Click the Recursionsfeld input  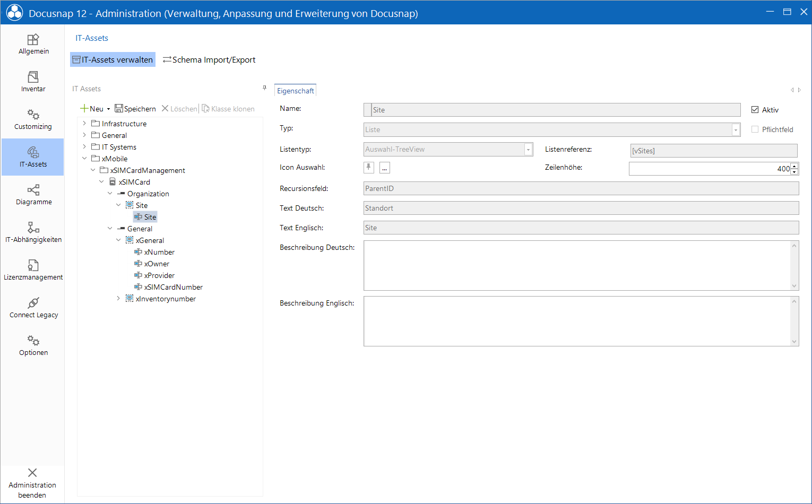tap(581, 188)
